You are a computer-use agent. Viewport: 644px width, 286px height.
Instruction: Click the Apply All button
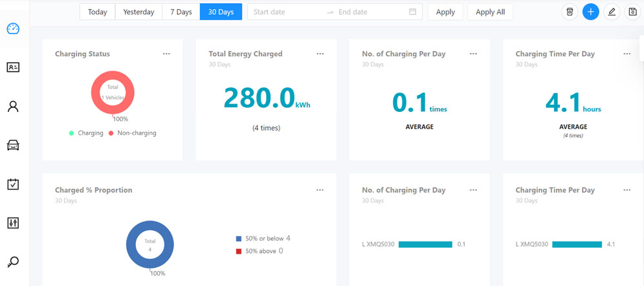(490, 12)
